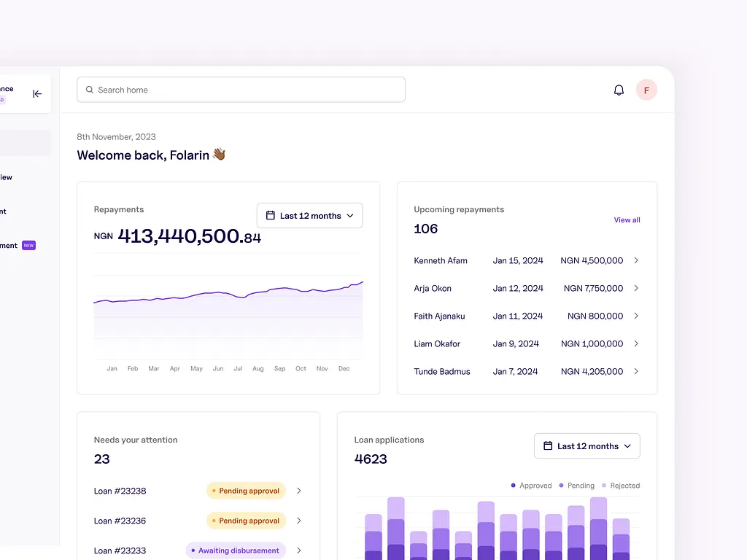Click the chevron next to Arja Okon

click(636, 288)
